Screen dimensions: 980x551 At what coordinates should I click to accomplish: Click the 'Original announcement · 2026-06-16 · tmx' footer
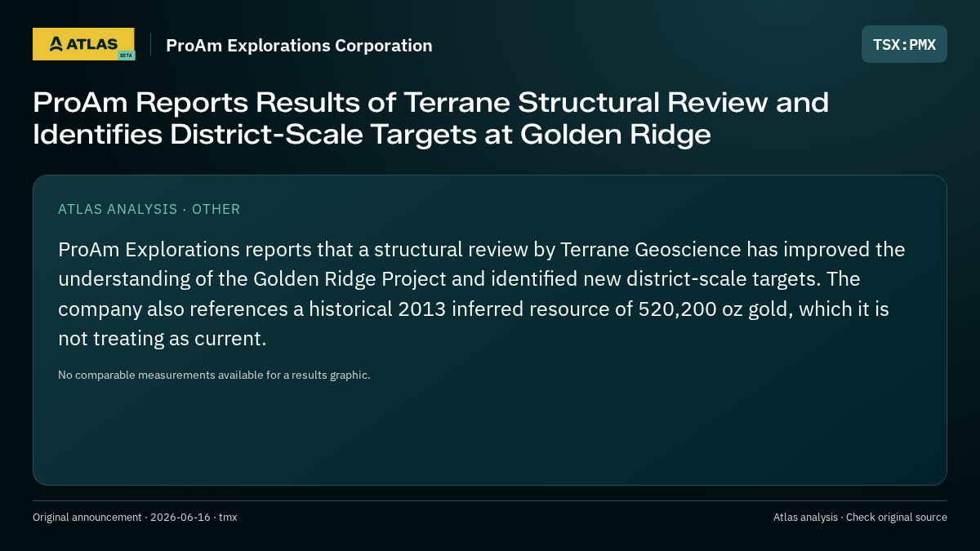135,518
